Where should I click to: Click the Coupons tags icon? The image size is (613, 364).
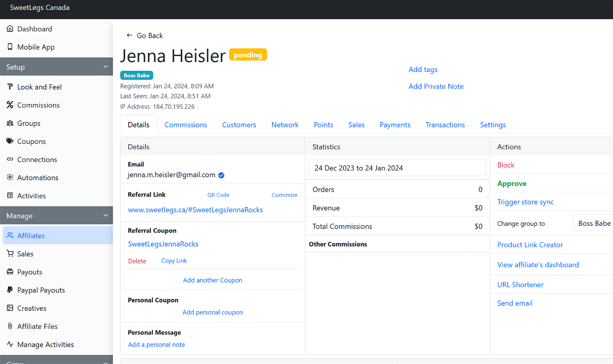pyautogui.click(x=10, y=141)
